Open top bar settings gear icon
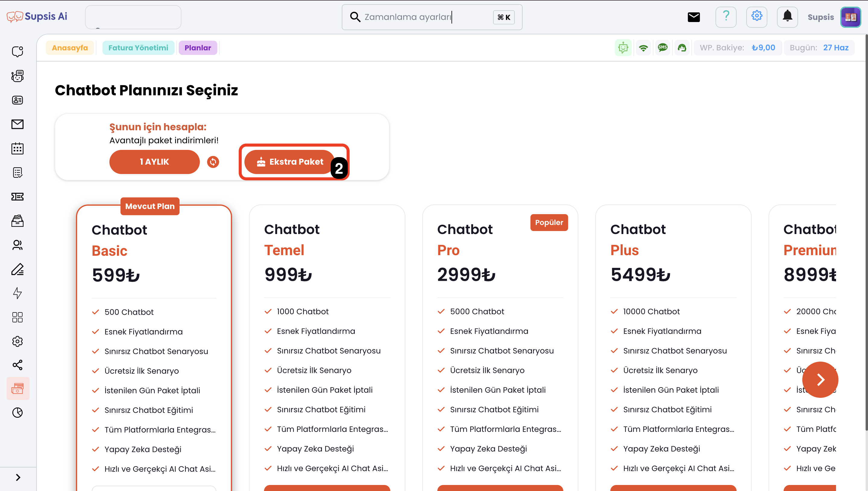Viewport: 868px width, 491px height. (x=756, y=17)
